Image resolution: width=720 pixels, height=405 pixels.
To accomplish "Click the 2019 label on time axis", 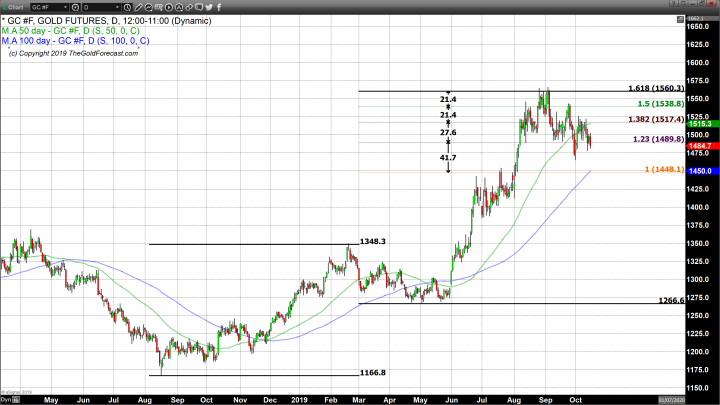I will click(299, 400).
